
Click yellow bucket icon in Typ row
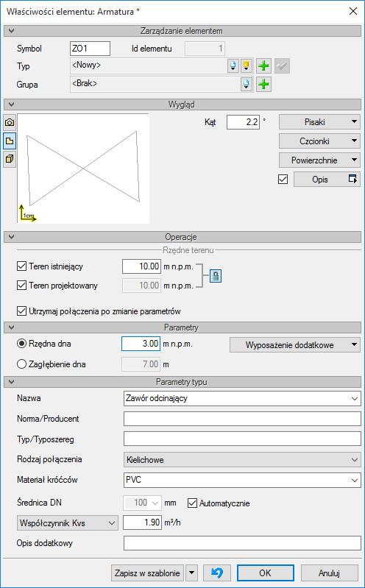click(246, 66)
